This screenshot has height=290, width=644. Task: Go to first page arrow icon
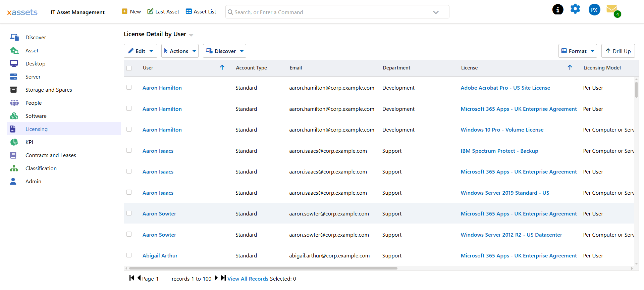(x=132, y=278)
